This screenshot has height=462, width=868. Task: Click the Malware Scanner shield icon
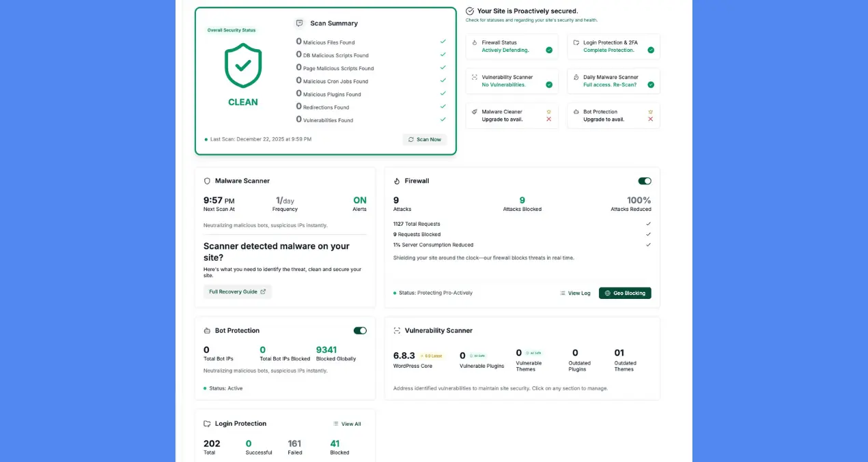207,181
